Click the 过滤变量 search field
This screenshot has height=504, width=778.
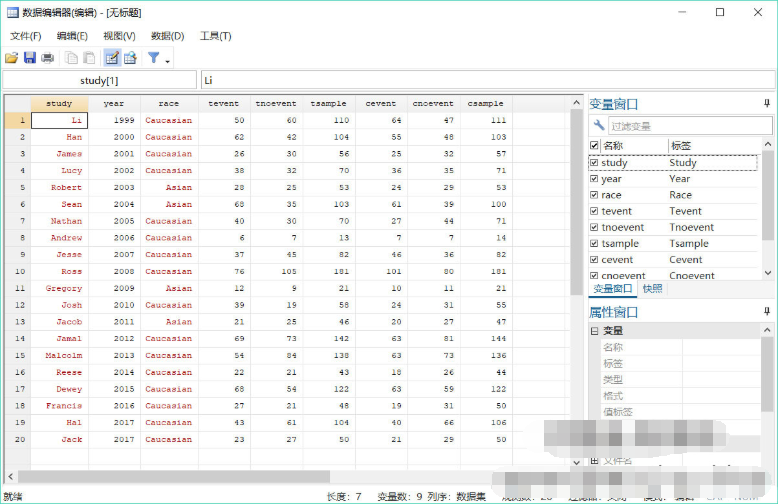pyautogui.click(x=689, y=126)
